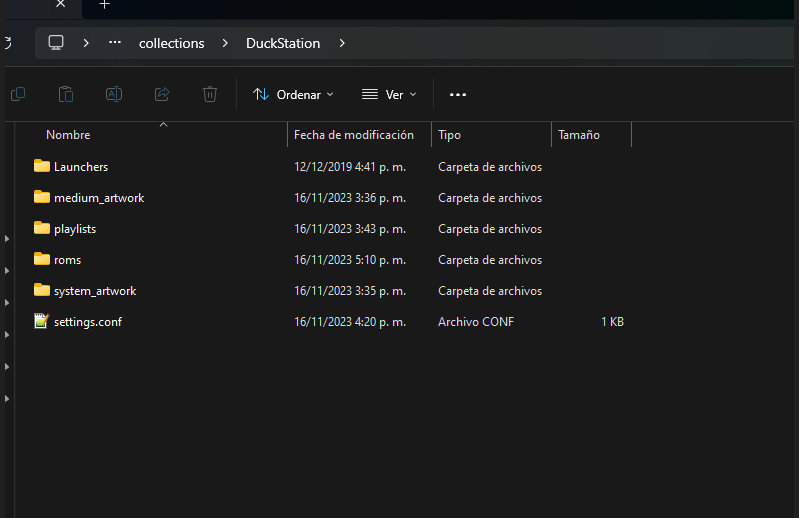The width and height of the screenshot is (799, 518).
Task: Click the system_artwork folder name
Action: (95, 291)
